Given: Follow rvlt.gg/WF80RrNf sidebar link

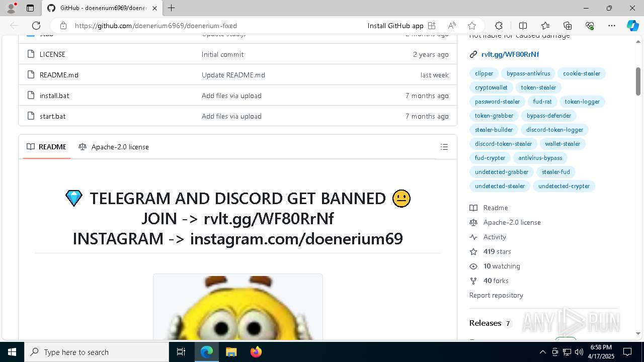Looking at the screenshot, I should 510,54.
